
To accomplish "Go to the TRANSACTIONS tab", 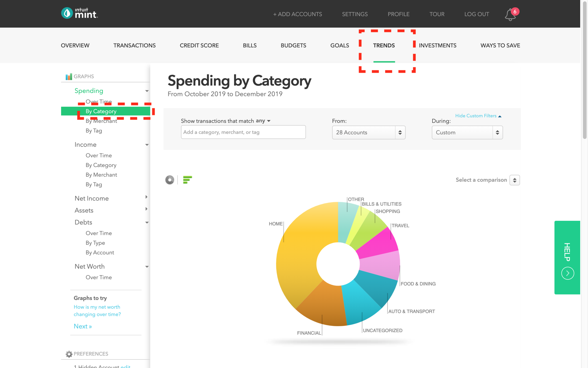I will (x=135, y=45).
